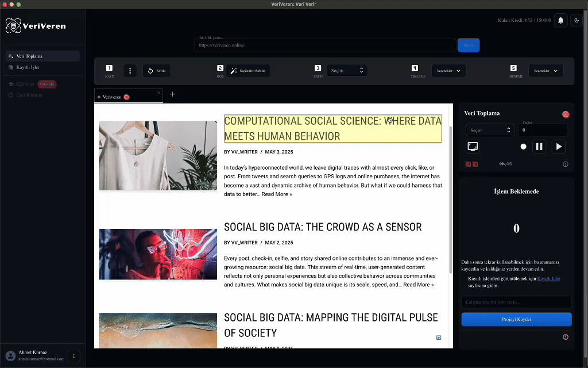The height and width of the screenshot is (368, 588).
Task: Click Mapping the Digital Pulse headline
Action: pyautogui.click(x=331, y=325)
